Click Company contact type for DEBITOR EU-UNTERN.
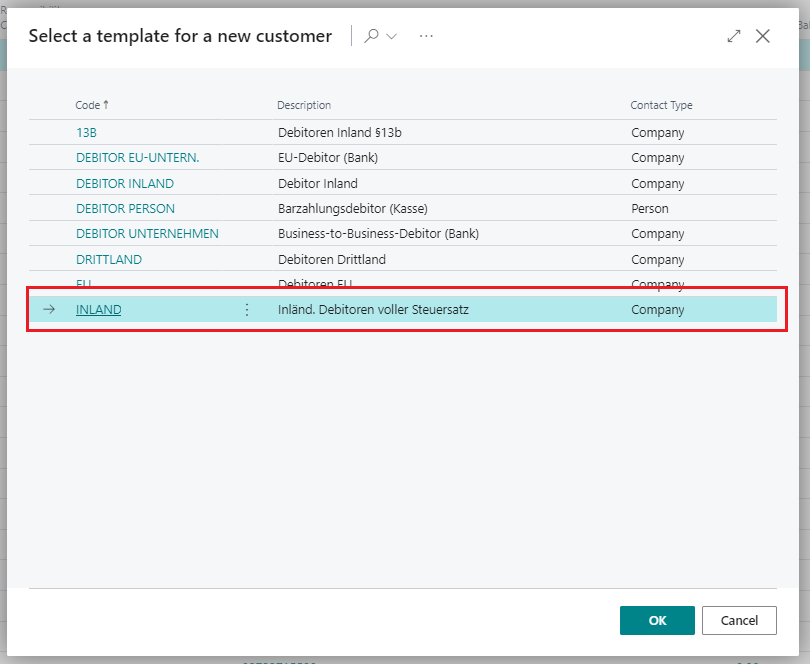Viewport: 810px width, 664px height. coord(658,158)
